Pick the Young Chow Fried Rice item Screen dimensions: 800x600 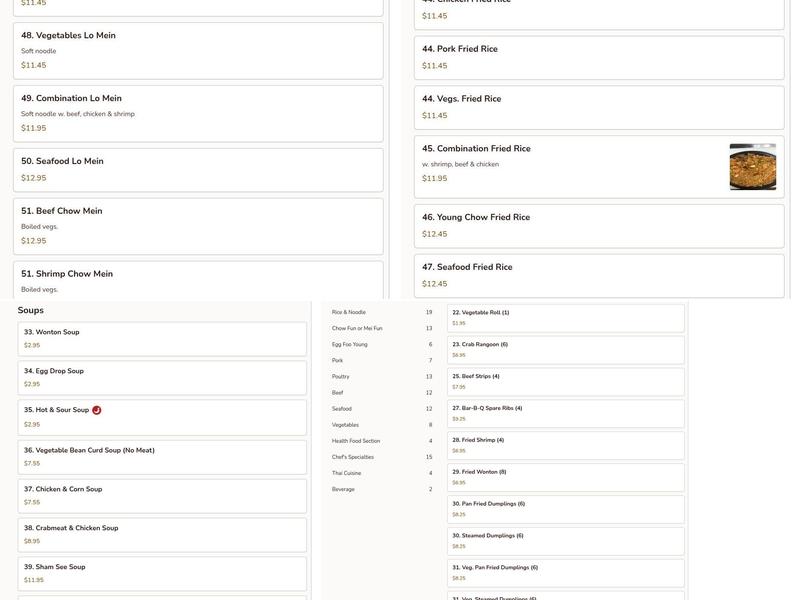point(598,225)
